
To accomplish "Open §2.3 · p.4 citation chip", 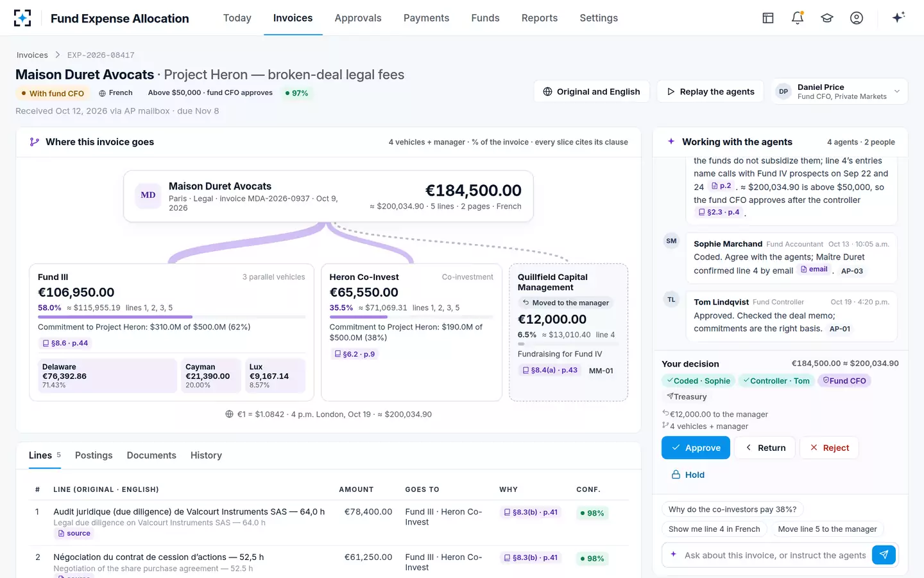I will tap(719, 213).
